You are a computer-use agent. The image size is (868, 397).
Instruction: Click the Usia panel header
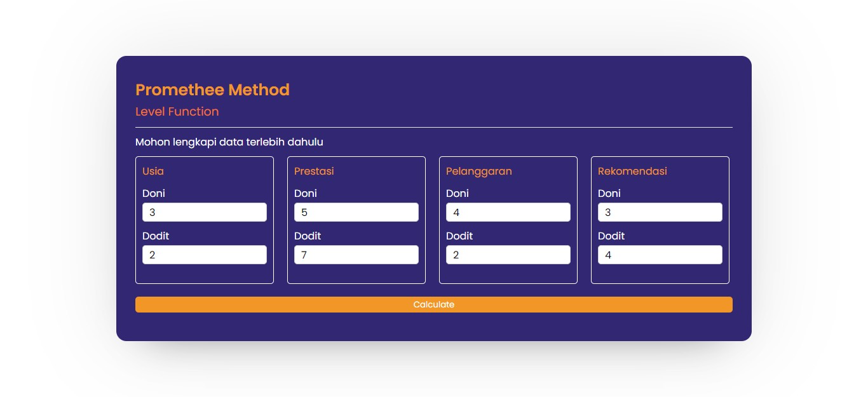pyautogui.click(x=152, y=171)
